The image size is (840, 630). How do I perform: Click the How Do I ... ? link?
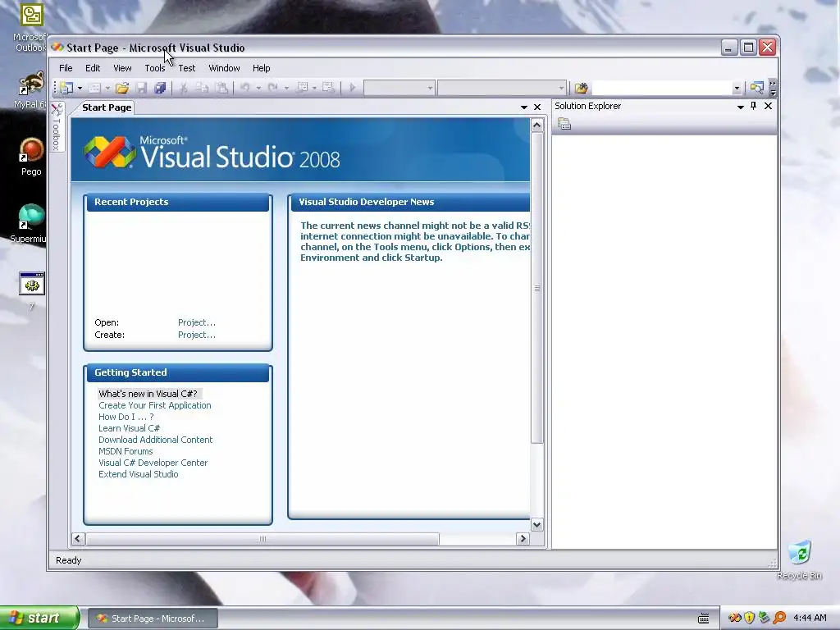pos(126,417)
